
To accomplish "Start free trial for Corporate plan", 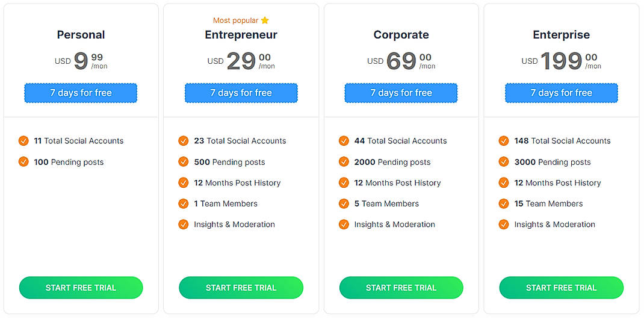I will click(401, 288).
